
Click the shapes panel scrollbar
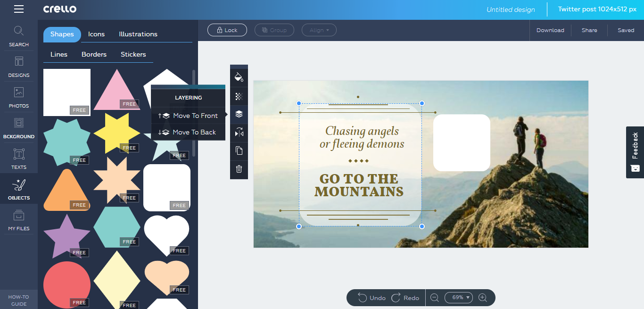[x=194, y=113]
